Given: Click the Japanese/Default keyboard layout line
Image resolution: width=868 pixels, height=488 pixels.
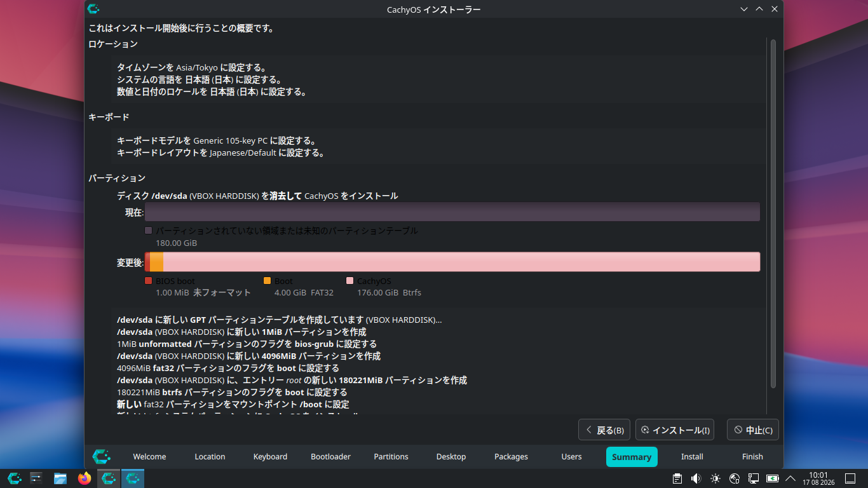Looking at the screenshot, I should (x=221, y=152).
